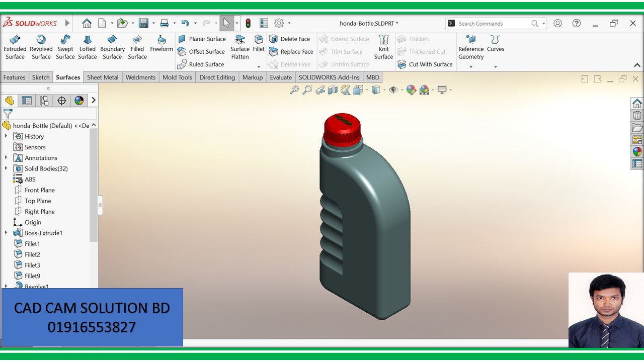
Task: Open the Filled Surface tool
Action: 137,47
